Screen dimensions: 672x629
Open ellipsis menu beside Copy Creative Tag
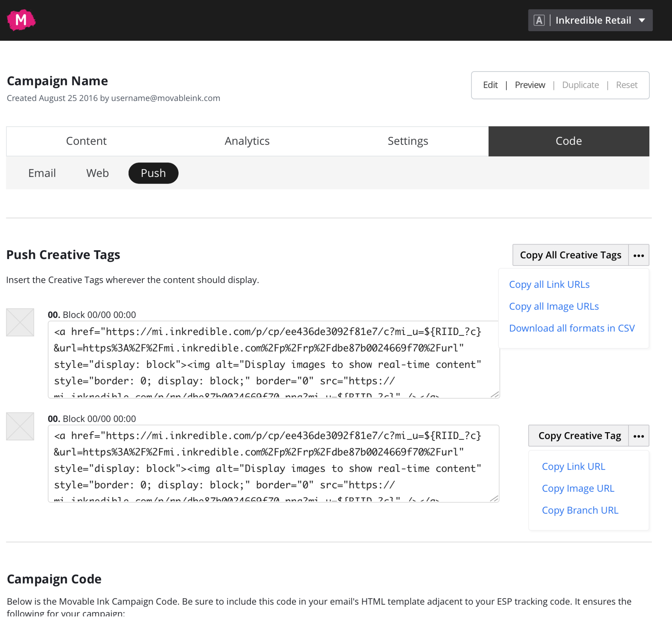point(638,436)
